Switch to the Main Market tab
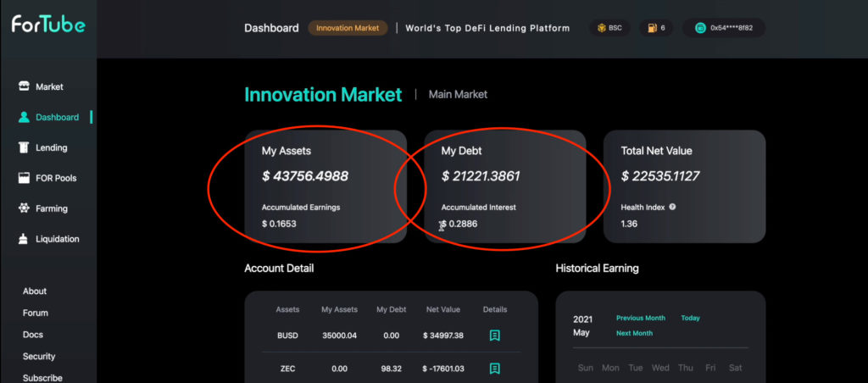The image size is (868, 383). click(458, 95)
